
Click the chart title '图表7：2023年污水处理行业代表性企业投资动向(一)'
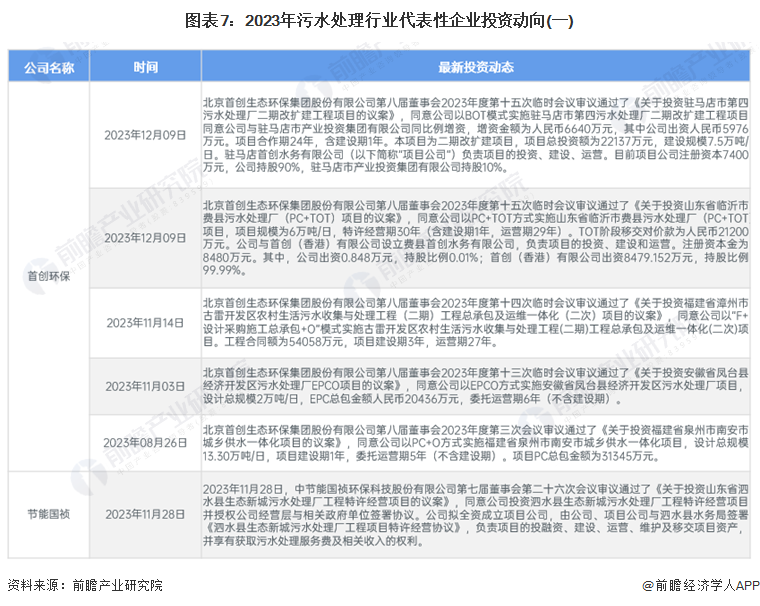tap(379, 21)
